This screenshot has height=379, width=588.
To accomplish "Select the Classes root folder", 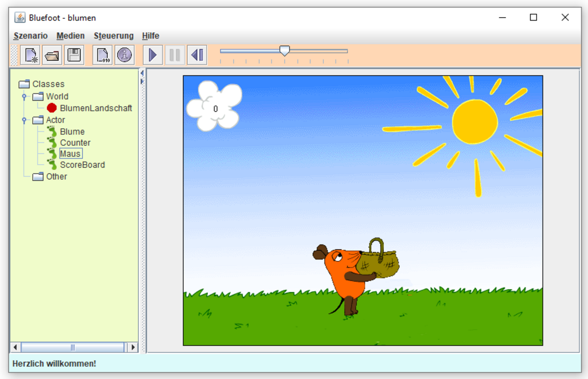I will (x=49, y=84).
